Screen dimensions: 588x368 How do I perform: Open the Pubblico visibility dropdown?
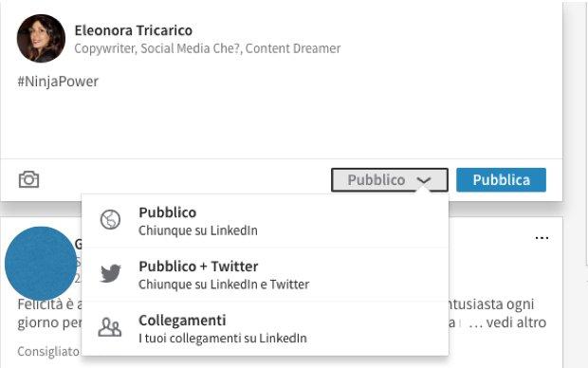390,179
